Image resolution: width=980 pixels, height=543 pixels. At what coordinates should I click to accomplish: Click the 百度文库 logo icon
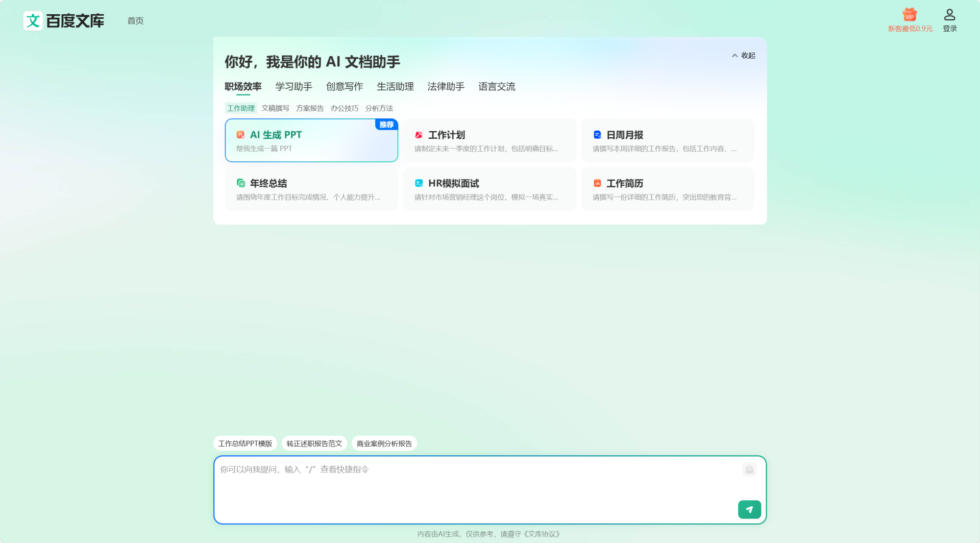point(33,20)
